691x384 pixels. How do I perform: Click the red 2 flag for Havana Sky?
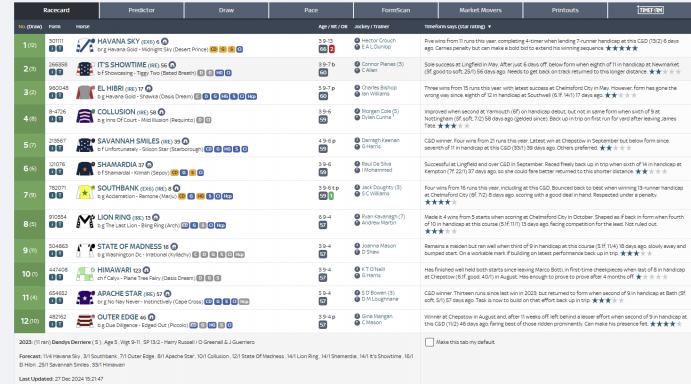[x=331, y=49]
